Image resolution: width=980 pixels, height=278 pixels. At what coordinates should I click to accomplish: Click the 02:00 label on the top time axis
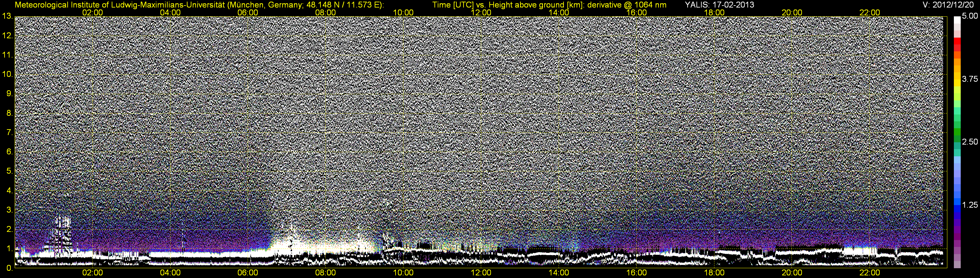click(92, 12)
